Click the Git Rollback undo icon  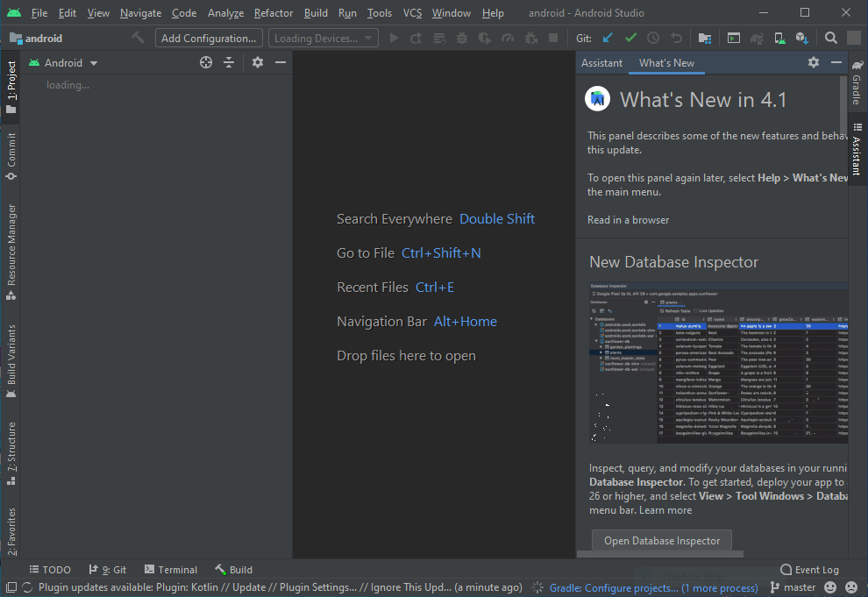[x=677, y=39]
